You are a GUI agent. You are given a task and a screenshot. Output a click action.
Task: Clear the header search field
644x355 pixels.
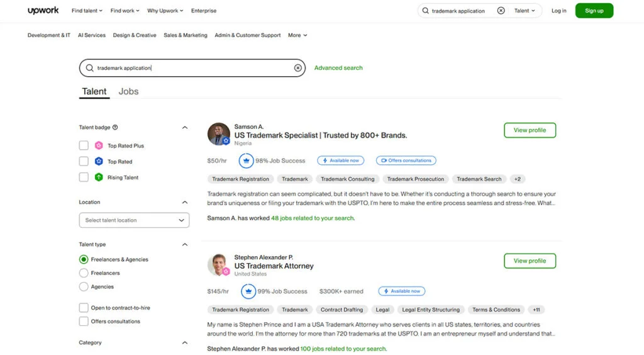[501, 11]
